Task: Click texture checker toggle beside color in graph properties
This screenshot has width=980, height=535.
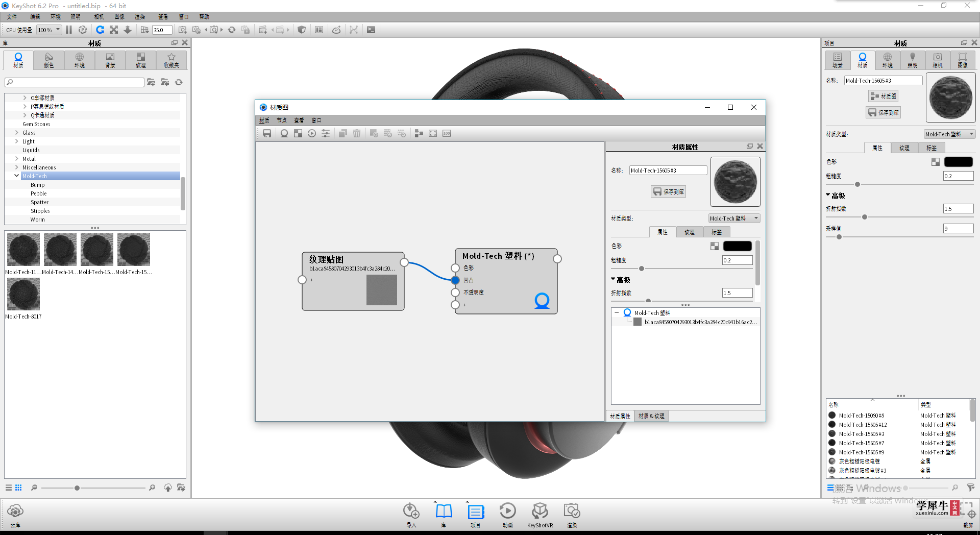Action: (x=715, y=246)
